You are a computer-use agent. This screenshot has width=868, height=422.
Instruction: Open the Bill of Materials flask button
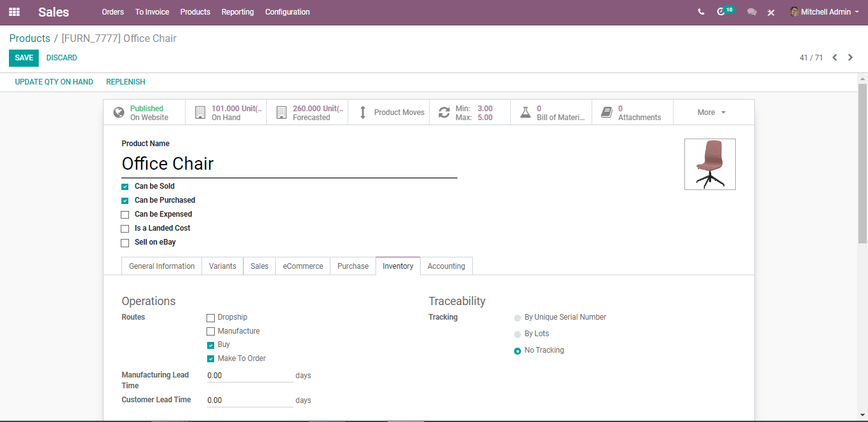click(551, 112)
